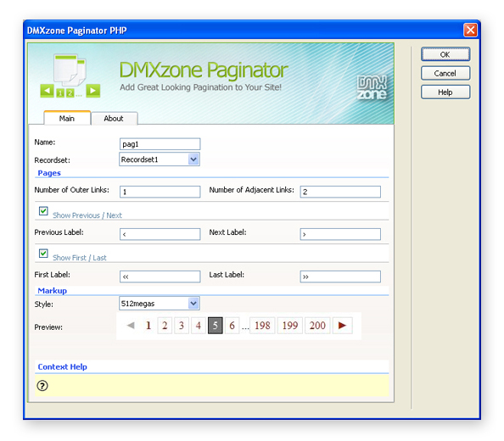The image size is (504, 441).
Task: Click the Show First / Last label text
Action: click(80, 258)
